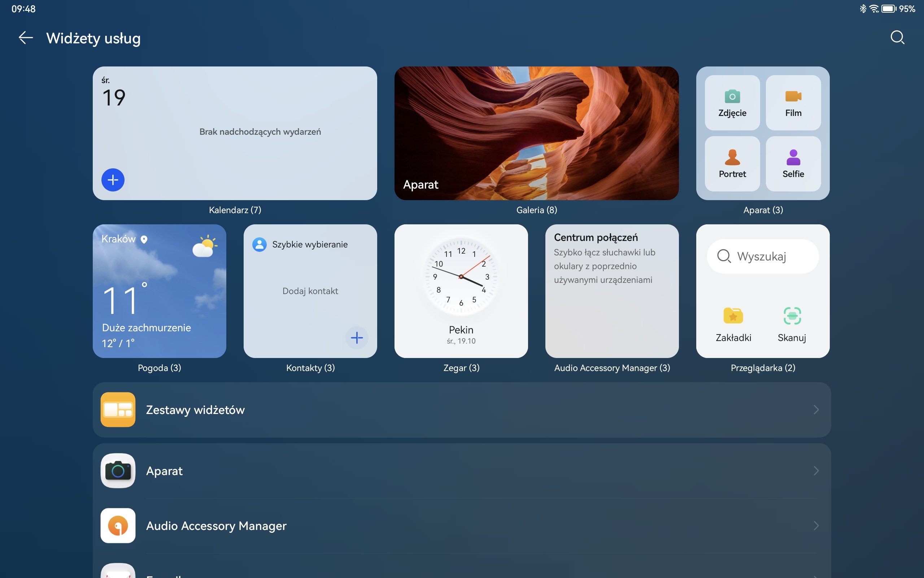Expand Audio Accessory Manager row chevron
Viewport: 924px width, 578px height.
816,526
